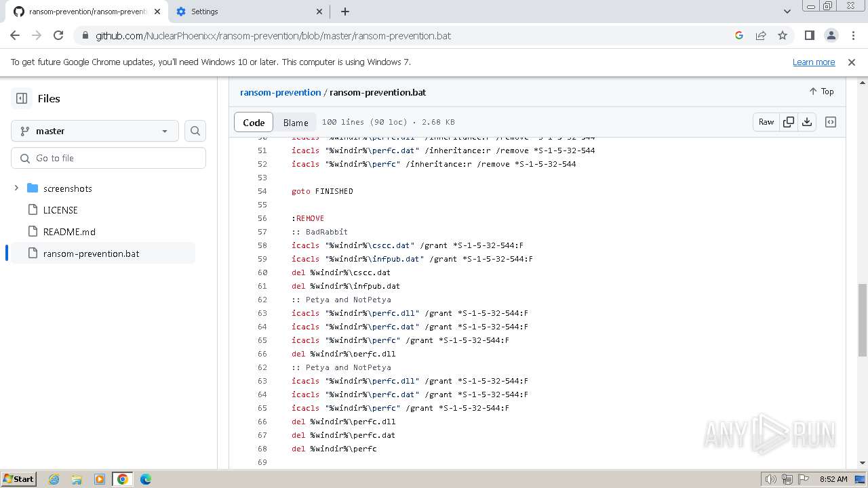Click line number 54

(262, 191)
